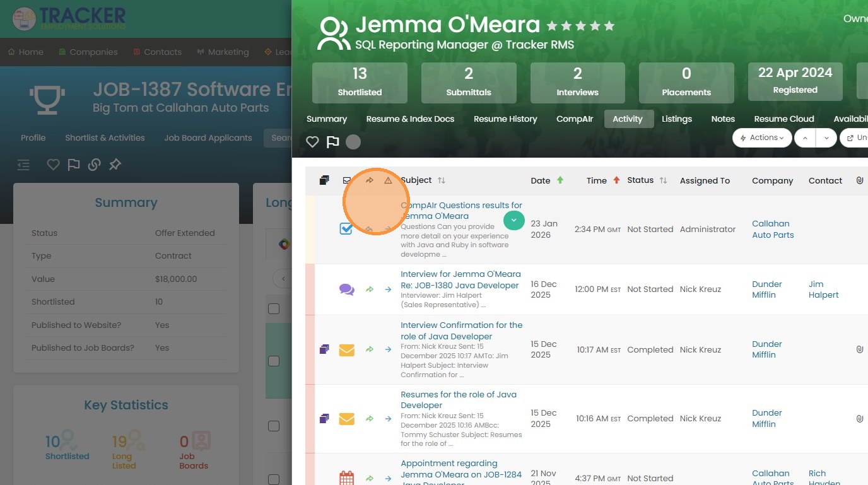
Task: Select the Activity tab
Action: [628, 119]
